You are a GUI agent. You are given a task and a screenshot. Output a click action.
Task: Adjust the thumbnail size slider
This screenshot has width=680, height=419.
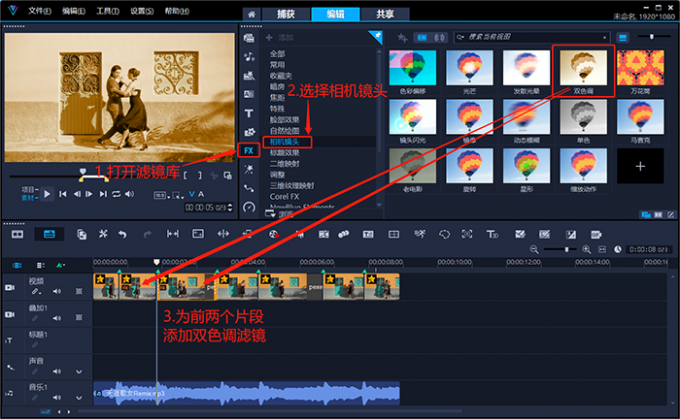click(x=652, y=37)
